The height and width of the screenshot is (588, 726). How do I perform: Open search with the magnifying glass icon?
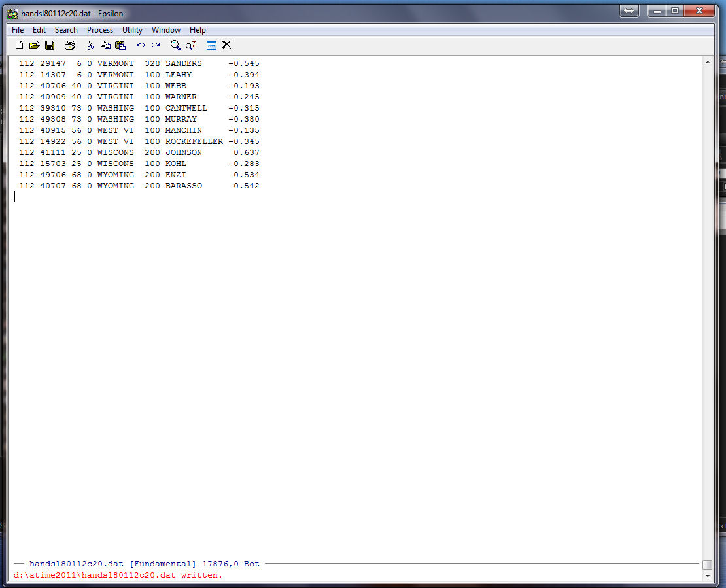(x=175, y=45)
